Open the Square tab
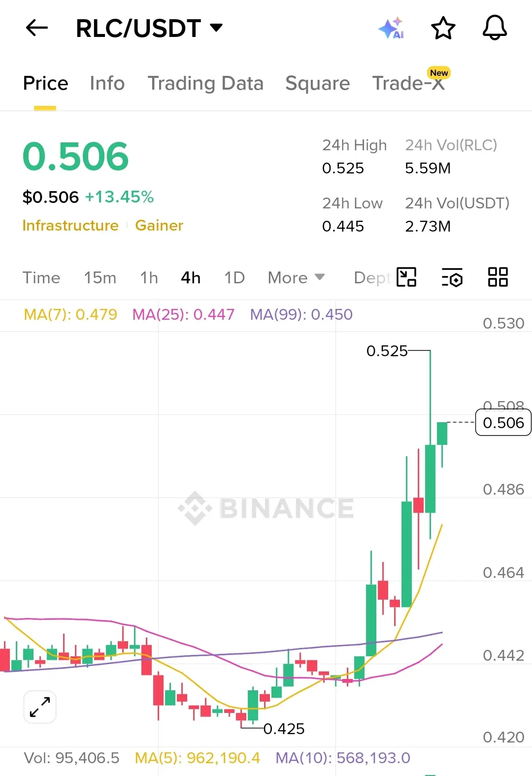Image resolution: width=532 pixels, height=776 pixels. point(317,83)
